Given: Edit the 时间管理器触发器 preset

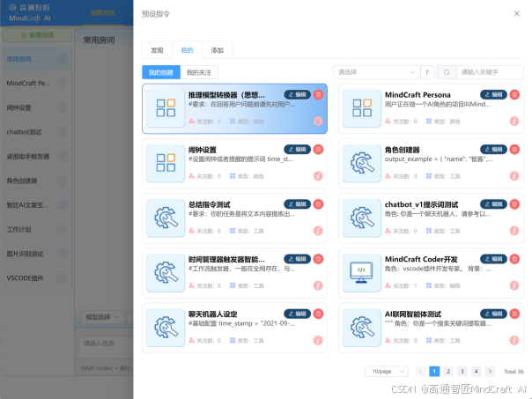Looking at the screenshot, I should [297, 259].
